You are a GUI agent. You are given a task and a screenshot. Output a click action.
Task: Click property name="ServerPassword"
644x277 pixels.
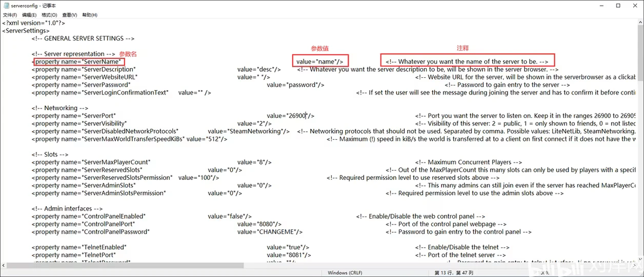[x=82, y=85]
